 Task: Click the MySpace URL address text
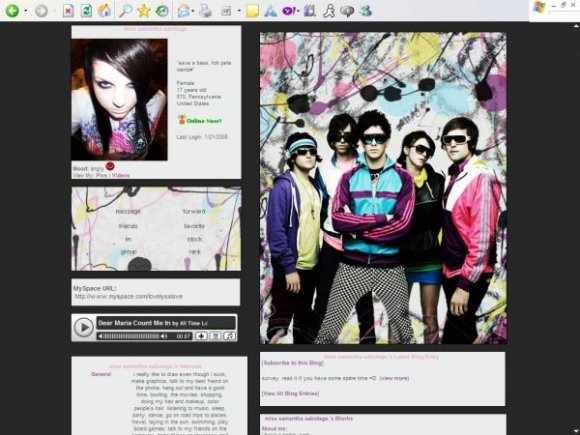pos(128,297)
